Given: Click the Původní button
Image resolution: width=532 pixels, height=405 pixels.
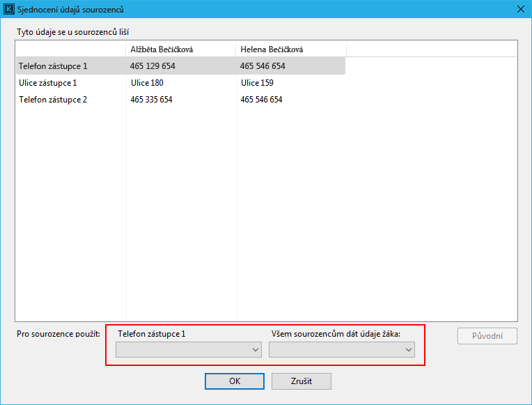Looking at the screenshot, I should 487,336.
